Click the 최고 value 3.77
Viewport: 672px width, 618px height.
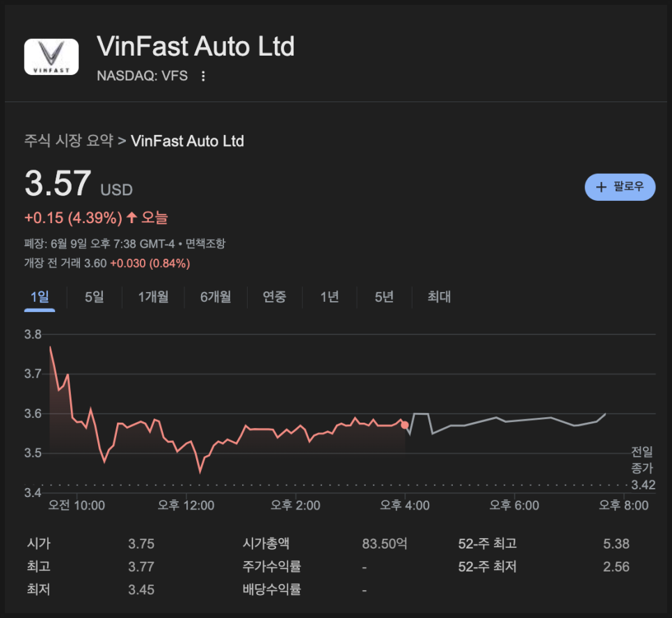pyautogui.click(x=141, y=567)
